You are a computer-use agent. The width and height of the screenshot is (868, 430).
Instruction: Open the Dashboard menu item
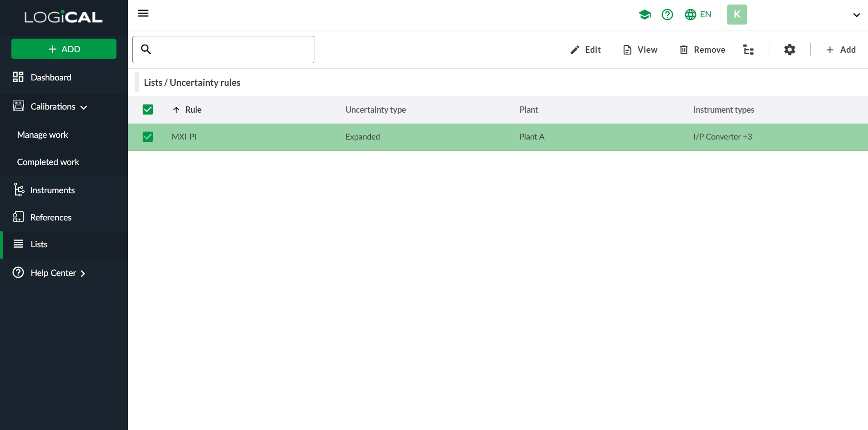[x=51, y=77]
